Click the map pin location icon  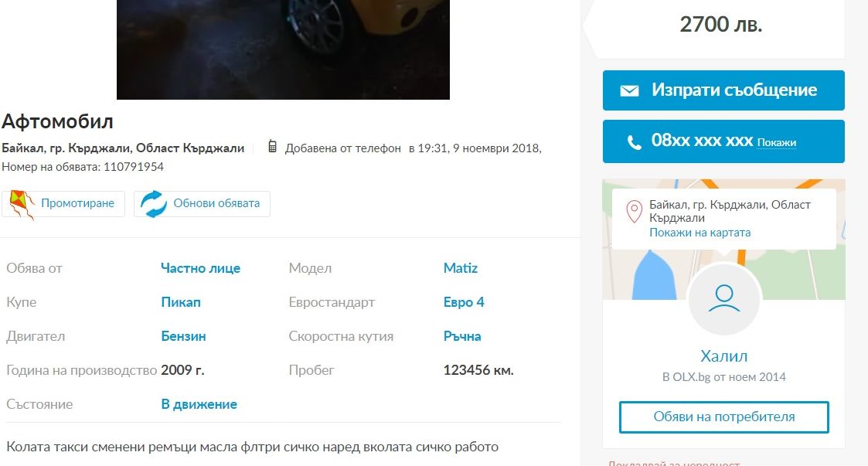634,212
